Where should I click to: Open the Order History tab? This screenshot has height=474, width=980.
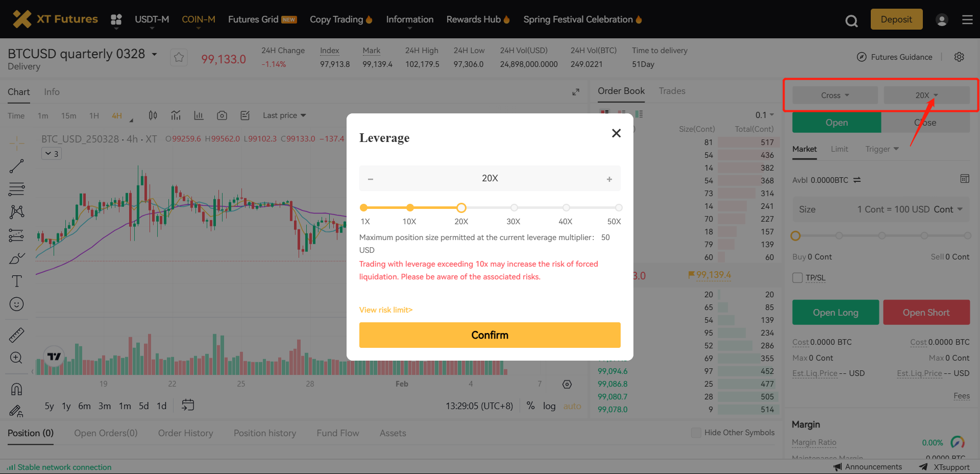185,433
